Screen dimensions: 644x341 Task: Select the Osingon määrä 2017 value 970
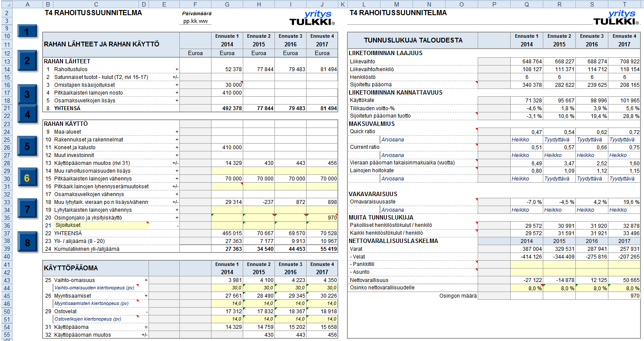624,295
